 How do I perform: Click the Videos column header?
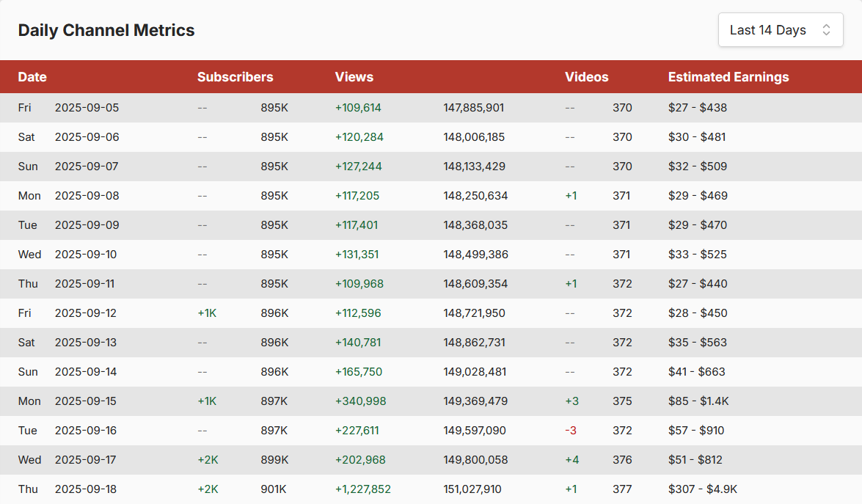(587, 77)
